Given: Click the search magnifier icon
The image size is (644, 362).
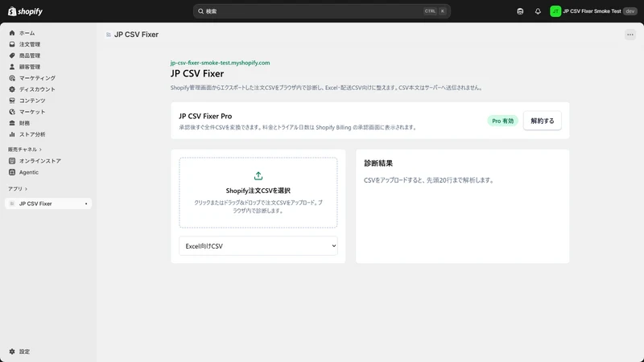Looking at the screenshot, I should (200, 11).
